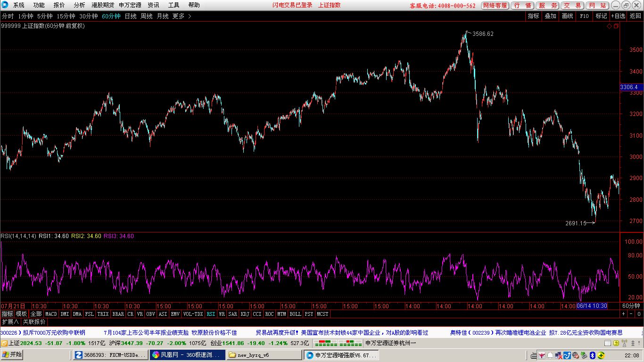Viewport: 644px width, 362px height.
Task: Open the 帮助 menu
Action: [194, 5]
